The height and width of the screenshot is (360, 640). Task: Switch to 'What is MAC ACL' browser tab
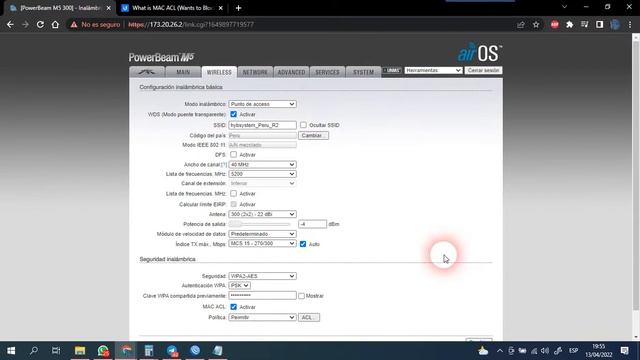tap(173, 8)
